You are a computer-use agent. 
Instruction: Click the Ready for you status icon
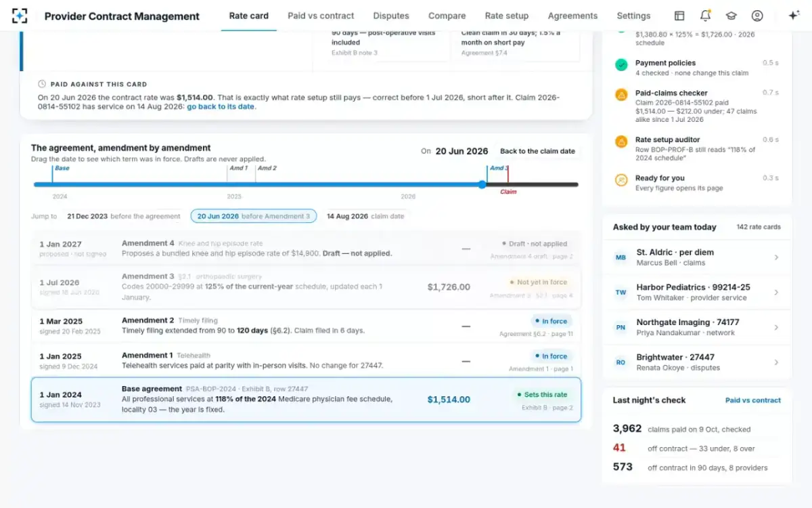coord(621,180)
